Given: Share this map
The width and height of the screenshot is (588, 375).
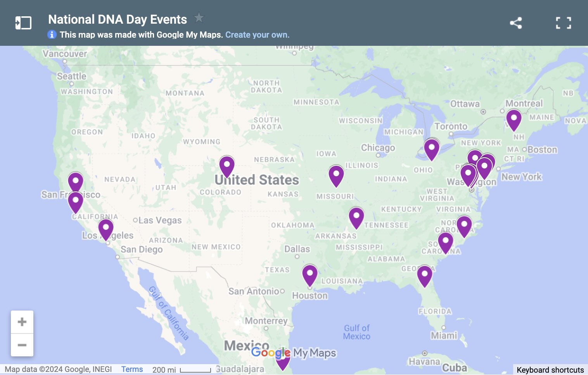Looking at the screenshot, I should pyautogui.click(x=515, y=23).
